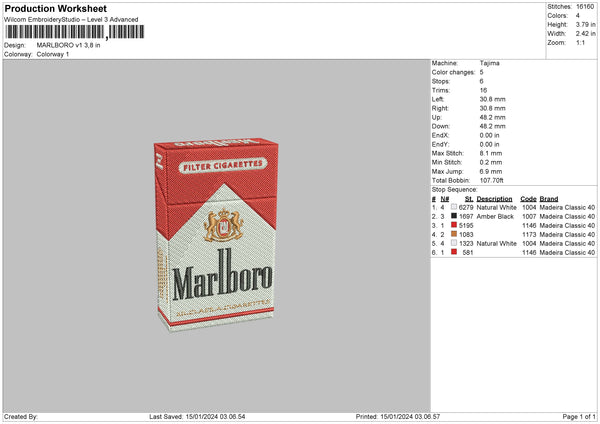600x424 pixels.
Task: Click 'Wilcom EmbroideryStudio – Level 3 Advanced' text
Action: coord(71,20)
